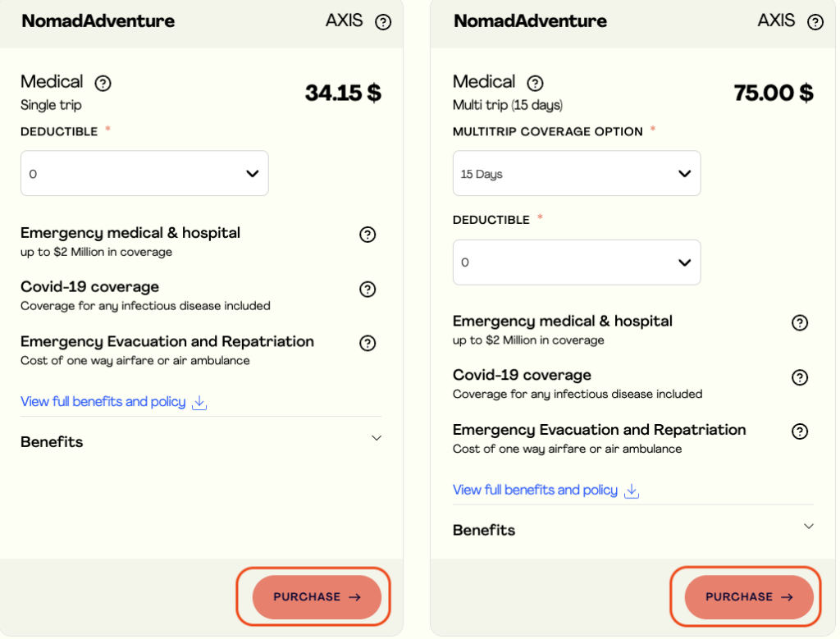This screenshot has width=840, height=639.
Task: Purchase the 34.15 $ single trip plan
Action: pyautogui.click(x=317, y=597)
